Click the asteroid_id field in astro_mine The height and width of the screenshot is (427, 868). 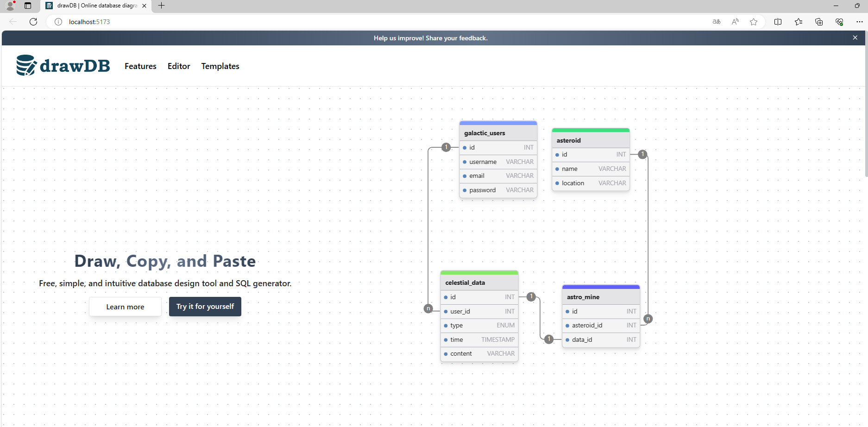point(601,325)
